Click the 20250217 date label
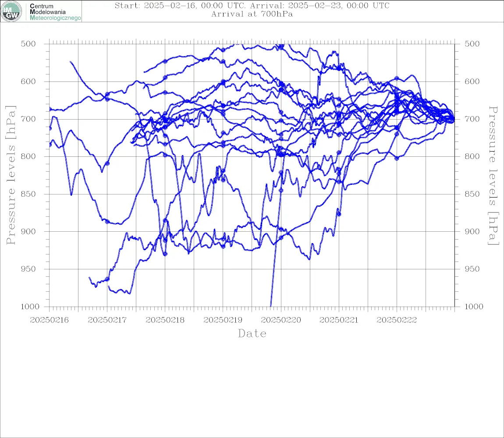Viewport: 504px width, 438px height. [107, 320]
